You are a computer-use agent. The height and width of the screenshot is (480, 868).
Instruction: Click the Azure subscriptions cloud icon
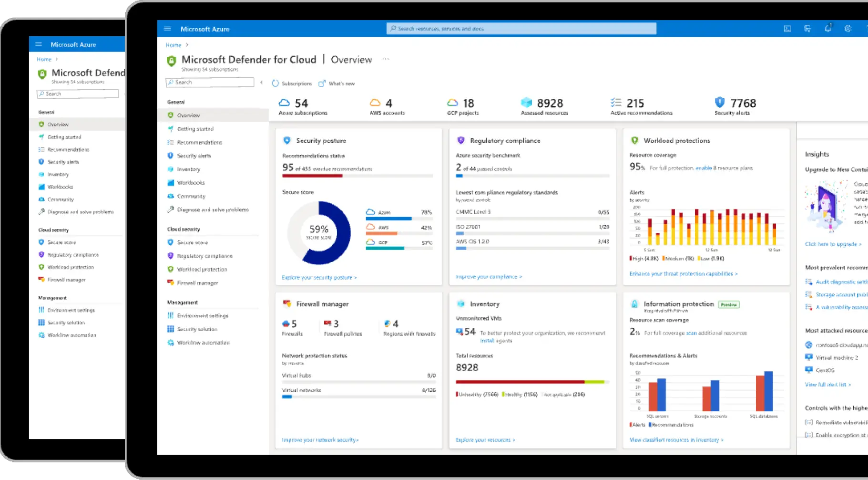[284, 103]
